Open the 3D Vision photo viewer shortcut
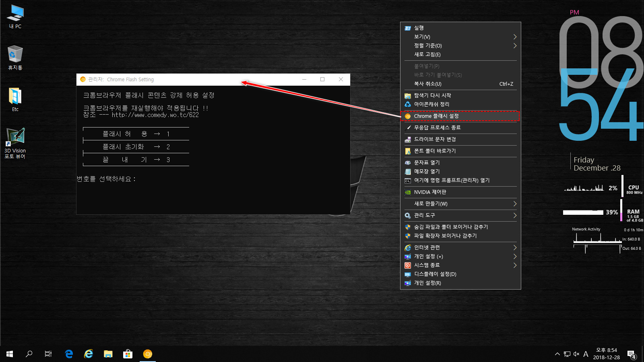The width and height of the screenshot is (644, 362). pos(15,143)
